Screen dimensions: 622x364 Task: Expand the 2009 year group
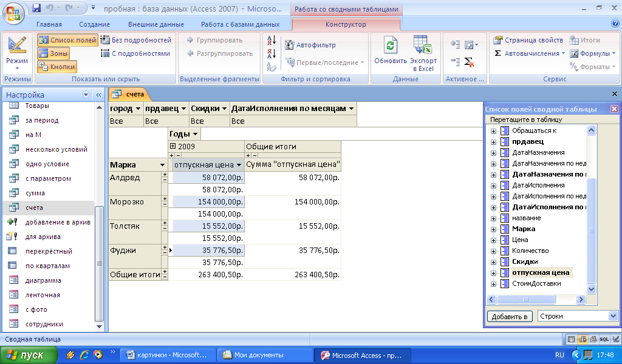173,146
